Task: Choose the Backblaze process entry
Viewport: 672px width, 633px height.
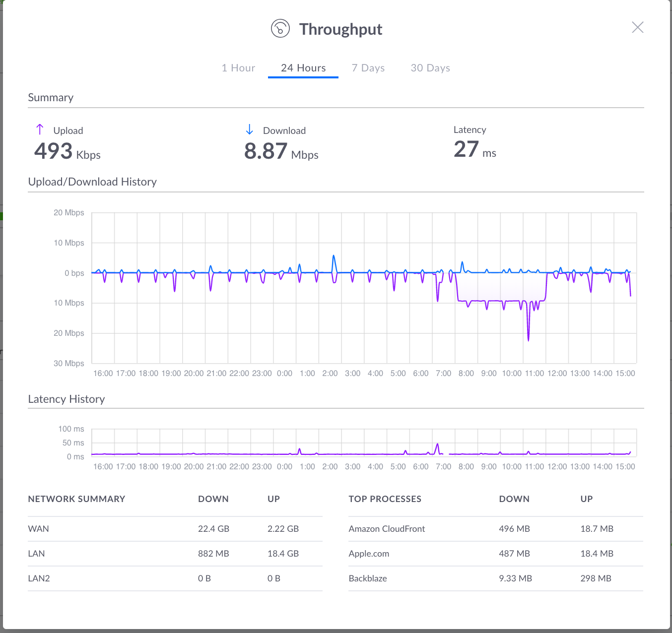Action: 368,578
